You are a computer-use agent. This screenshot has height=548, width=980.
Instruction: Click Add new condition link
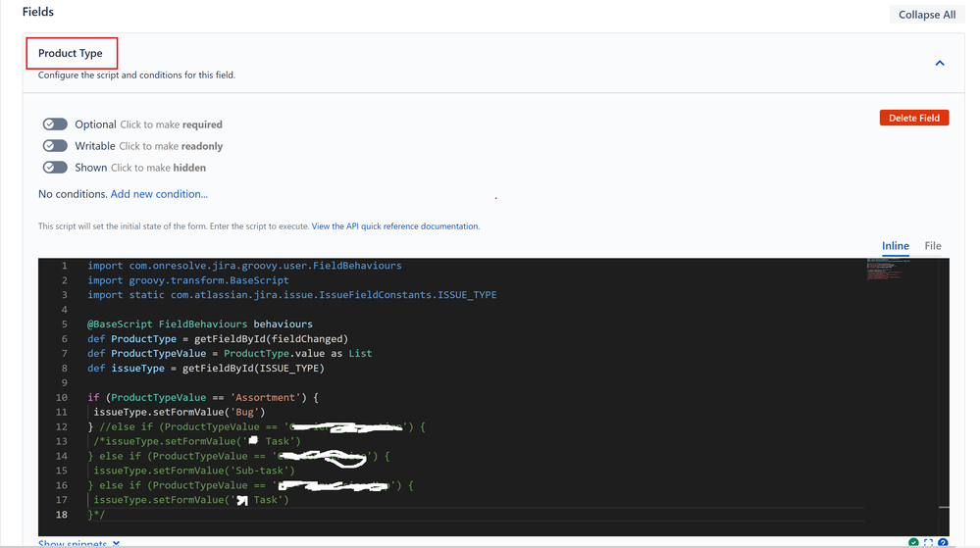point(159,194)
